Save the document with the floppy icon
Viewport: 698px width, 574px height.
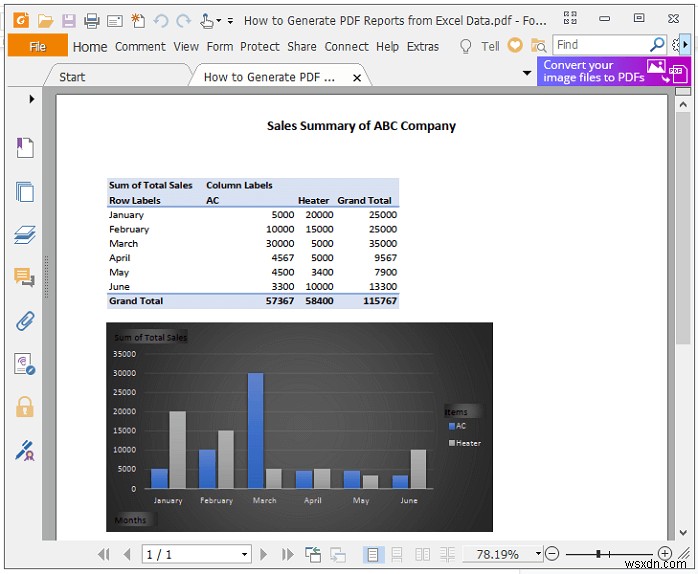[69, 20]
